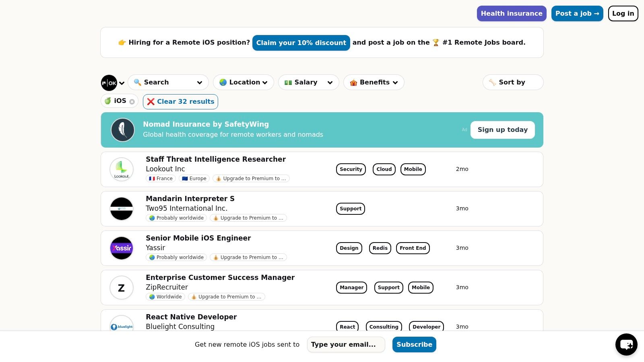Click the Log in button

tap(623, 14)
